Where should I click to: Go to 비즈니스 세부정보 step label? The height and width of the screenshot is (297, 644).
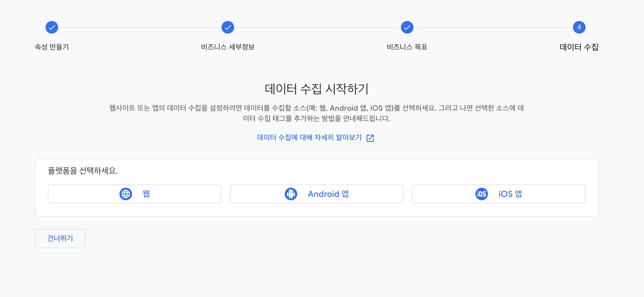tap(228, 47)
